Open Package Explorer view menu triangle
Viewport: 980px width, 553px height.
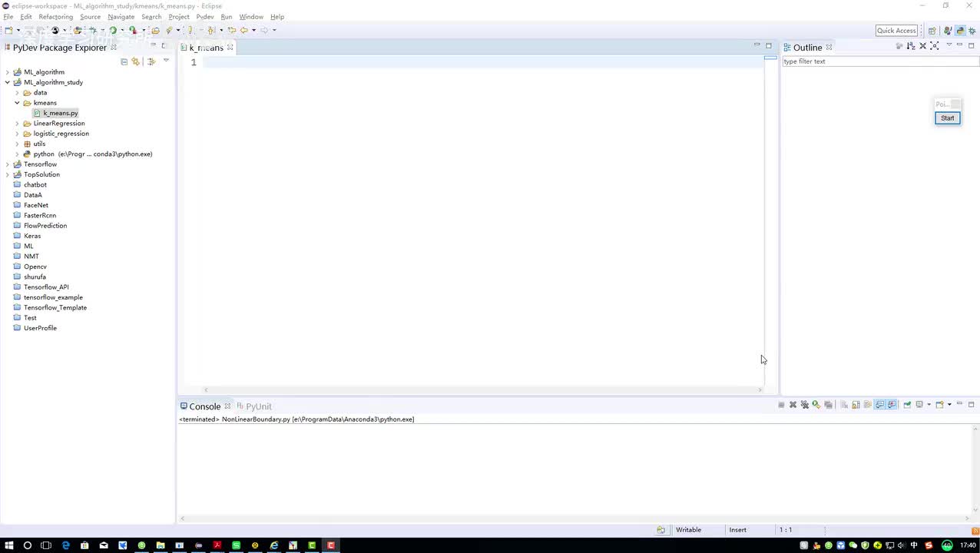pos(166,61)
